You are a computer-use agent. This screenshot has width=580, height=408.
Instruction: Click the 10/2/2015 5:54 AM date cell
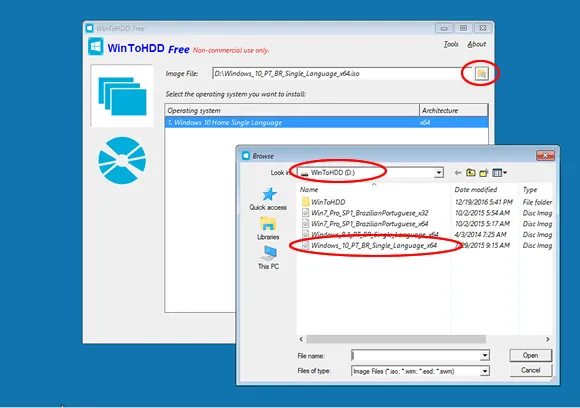click(482, 213)
